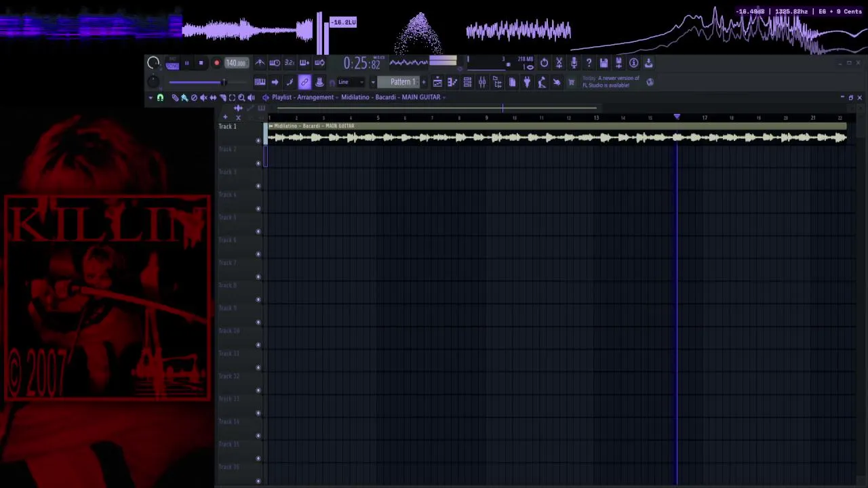The width and height of the screenshot is (868, 488).
Task: Select the playlist Mute tool
Action: (203, 98)
